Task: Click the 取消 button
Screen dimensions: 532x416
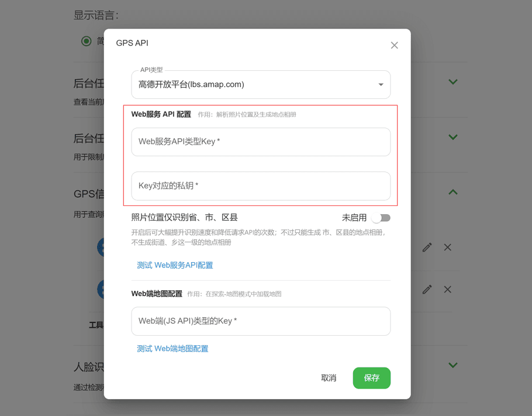Action: [x=329, y=378]
